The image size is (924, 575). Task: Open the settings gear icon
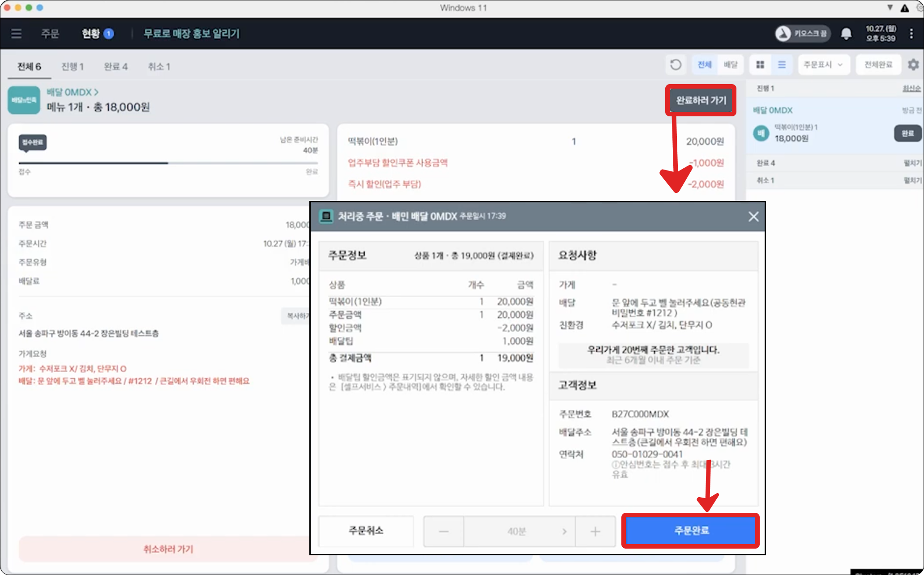tap(913, 65)
